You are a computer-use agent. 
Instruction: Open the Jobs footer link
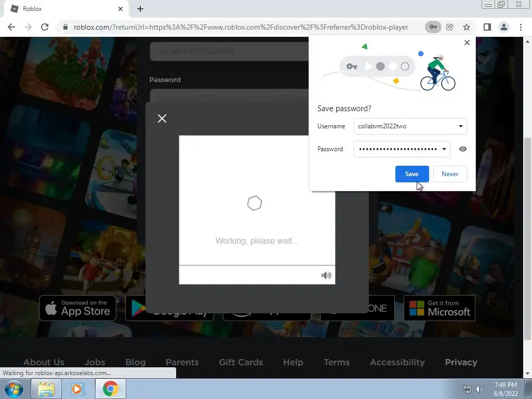(95, 362)
